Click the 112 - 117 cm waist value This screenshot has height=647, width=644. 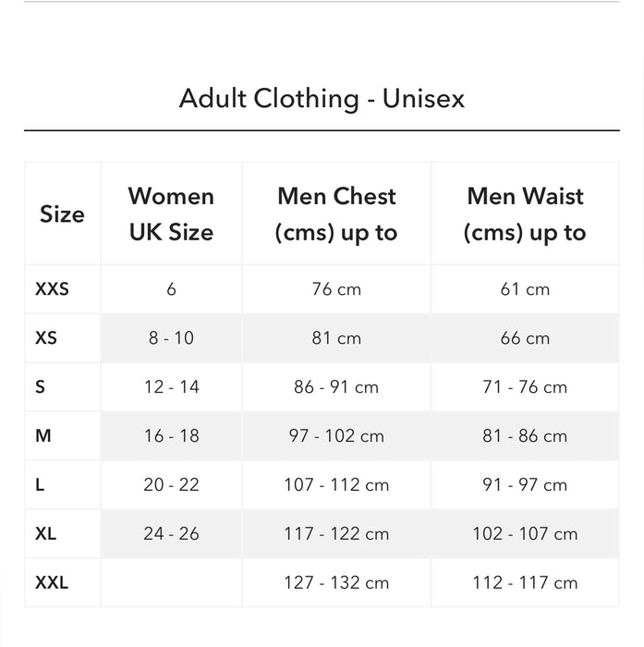pos(525,583)
